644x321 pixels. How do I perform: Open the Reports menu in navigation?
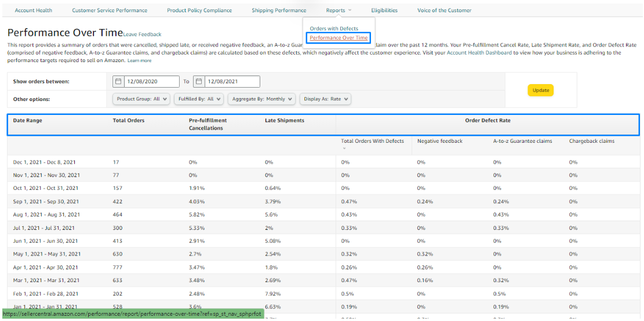click(x=339, y=10)
